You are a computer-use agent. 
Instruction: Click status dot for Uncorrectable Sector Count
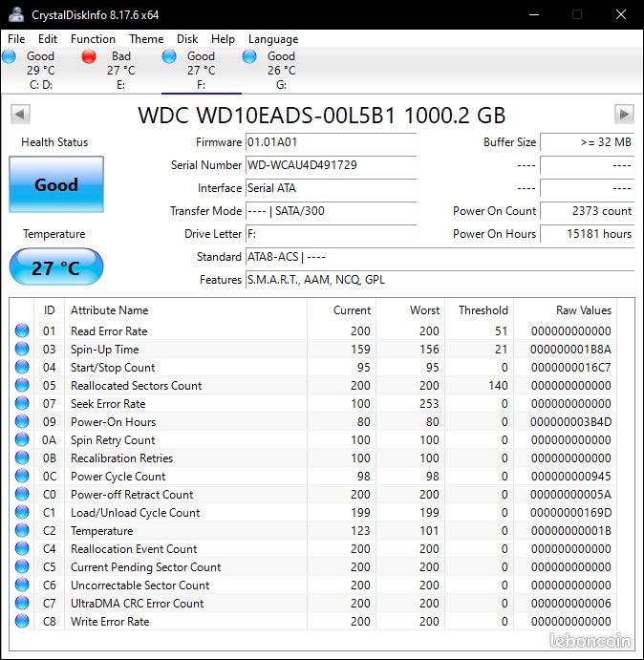pyautogui.click(x=22, y=585)
